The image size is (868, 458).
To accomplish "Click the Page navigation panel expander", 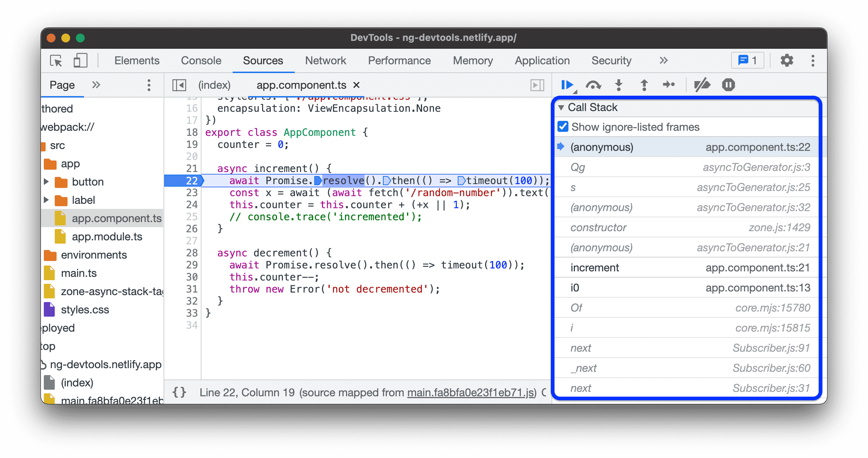I will (x=96, y=84).
